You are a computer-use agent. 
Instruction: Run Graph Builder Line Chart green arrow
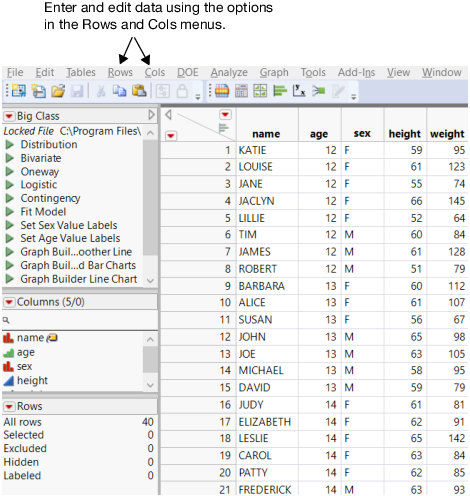(x=10, y=279)
